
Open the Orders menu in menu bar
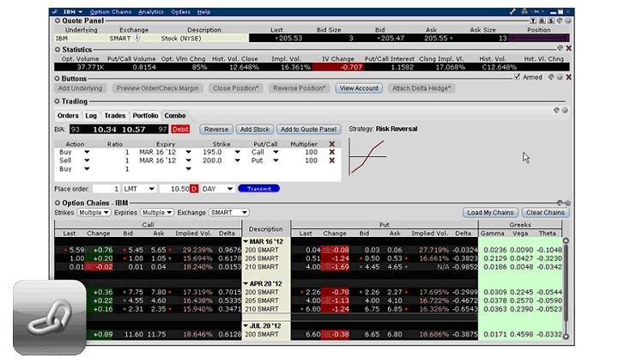point(180,12)
